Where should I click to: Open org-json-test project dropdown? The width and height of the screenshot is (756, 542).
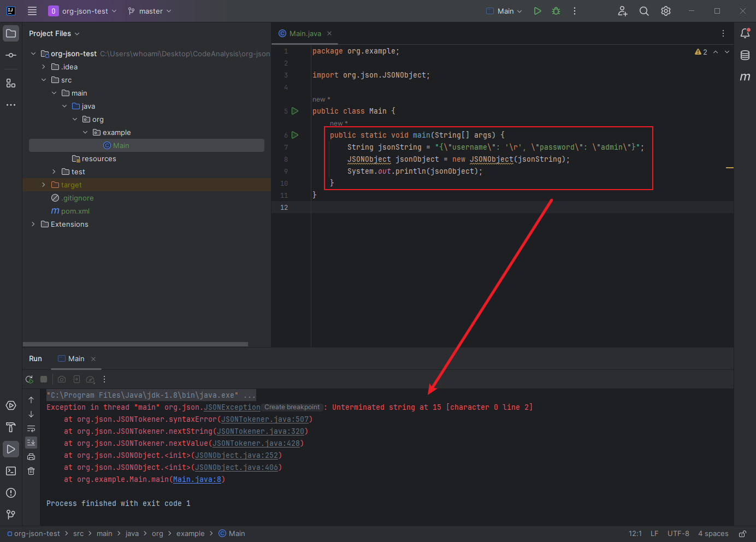coord(83,11)
